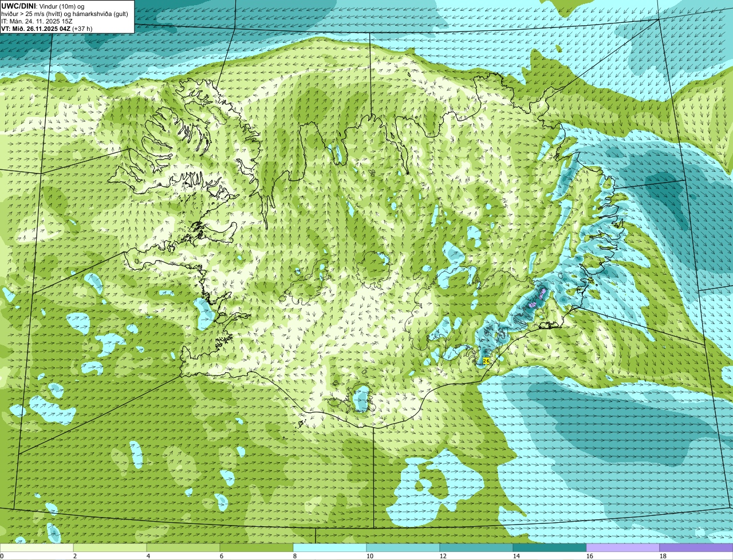
Task: Click 'VT: Mið. 26.11.2025 04Z (+37 h)' line
Action: 47,28
